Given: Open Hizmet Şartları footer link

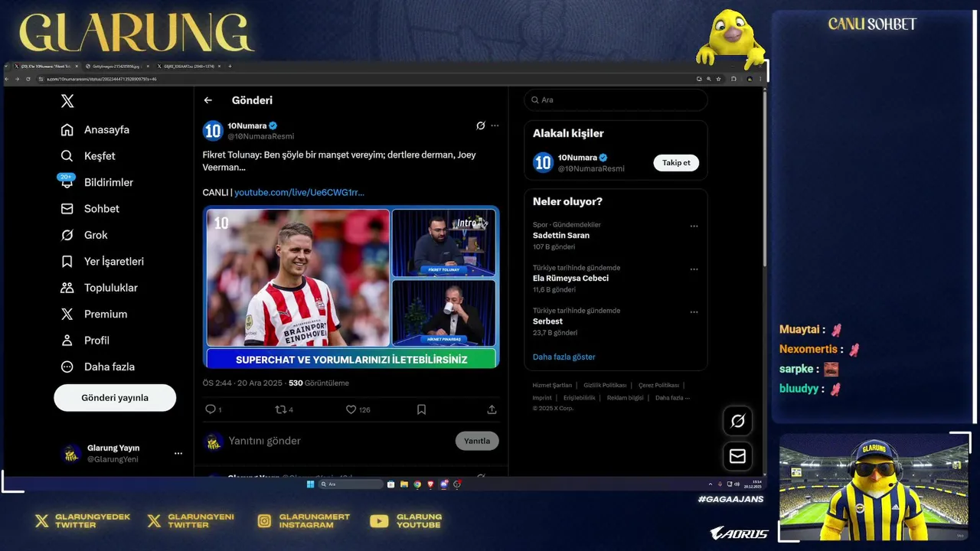Looking at the screenshot, I should click(552, 385).
